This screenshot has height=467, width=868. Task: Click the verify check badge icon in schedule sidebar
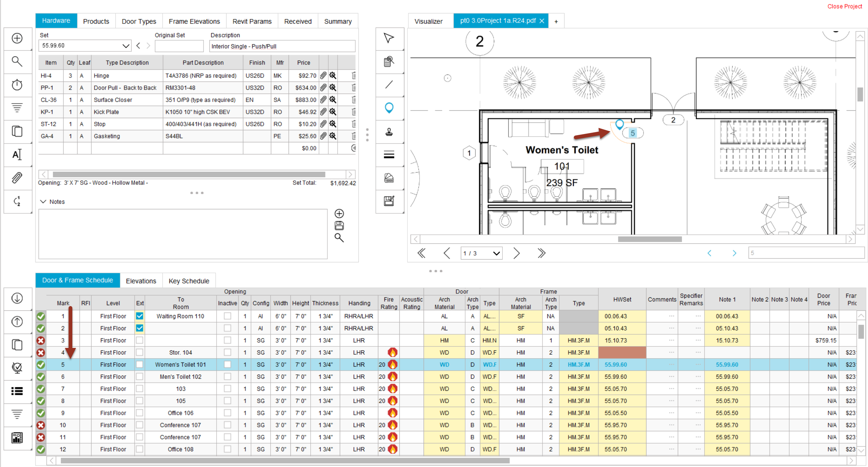(x=17, y=368)
